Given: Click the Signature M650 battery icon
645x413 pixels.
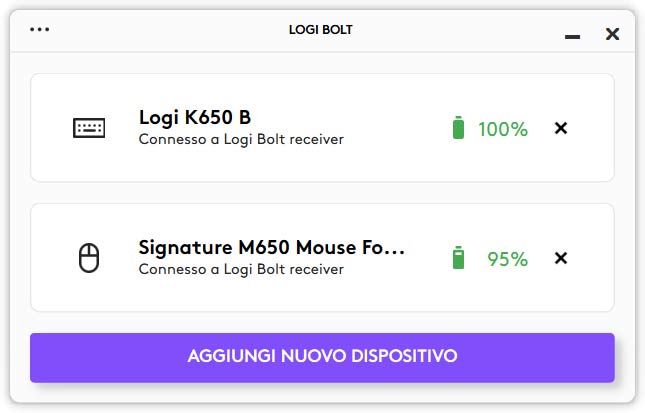Looking at the screenshot, I should coord(458,258).
